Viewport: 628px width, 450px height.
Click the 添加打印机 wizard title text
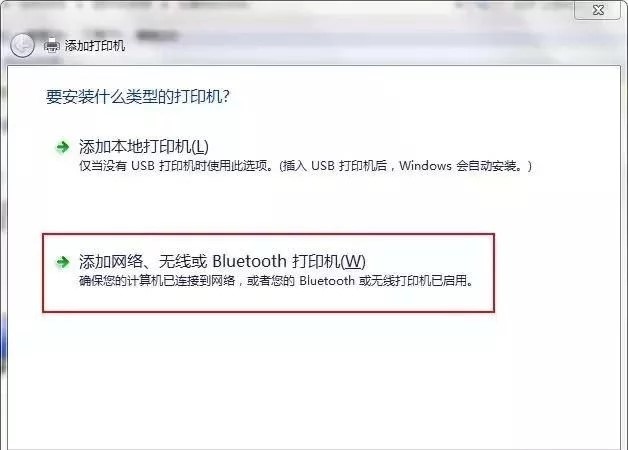tap(95, 46)
